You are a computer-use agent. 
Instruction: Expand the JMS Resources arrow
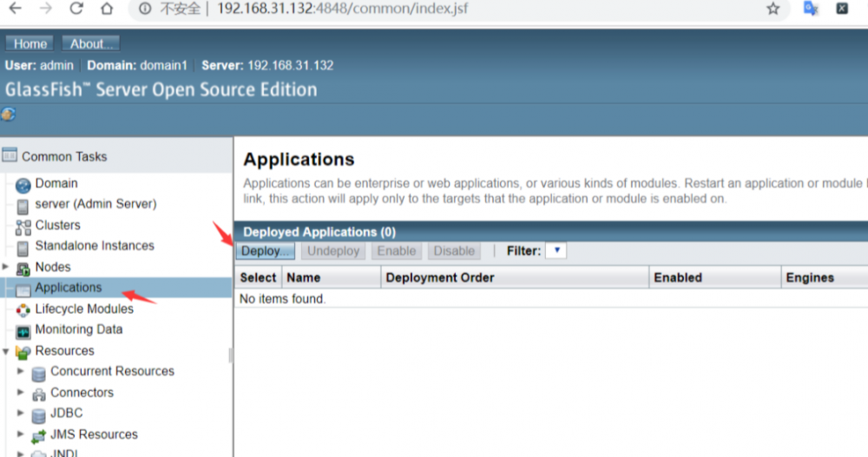[21, 434]
